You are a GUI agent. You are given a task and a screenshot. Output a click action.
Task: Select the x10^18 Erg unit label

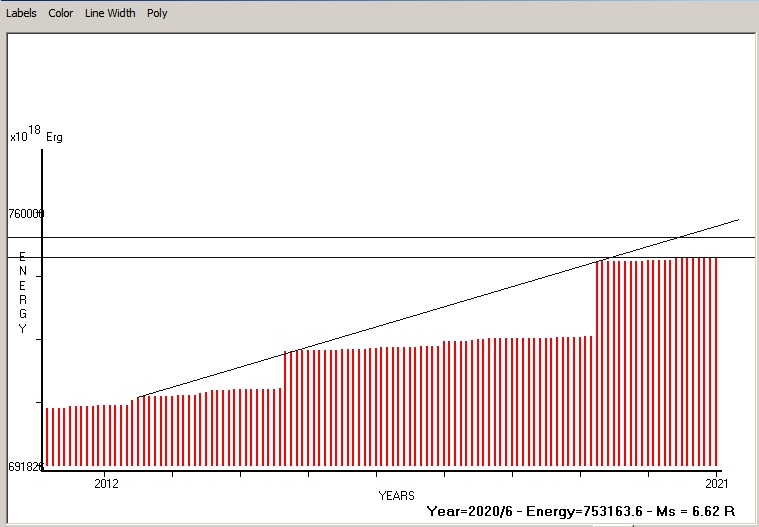pyautogui.click(x=36, y=136)
